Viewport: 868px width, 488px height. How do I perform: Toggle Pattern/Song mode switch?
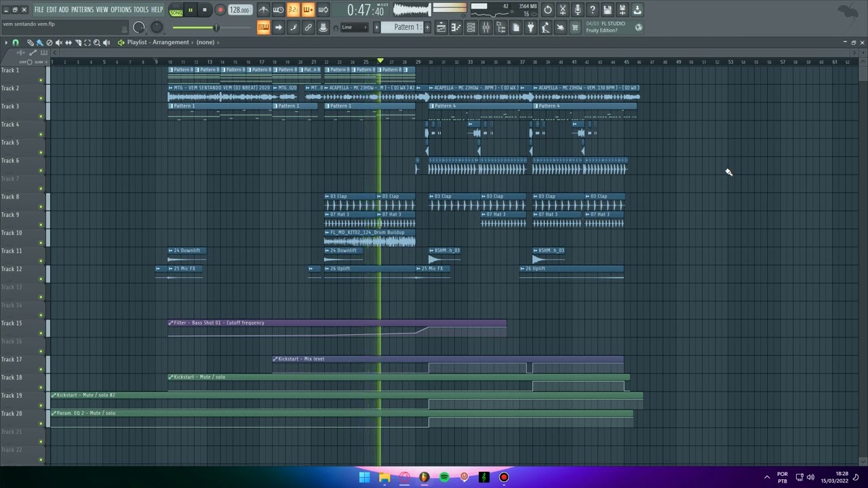point(176,9)
